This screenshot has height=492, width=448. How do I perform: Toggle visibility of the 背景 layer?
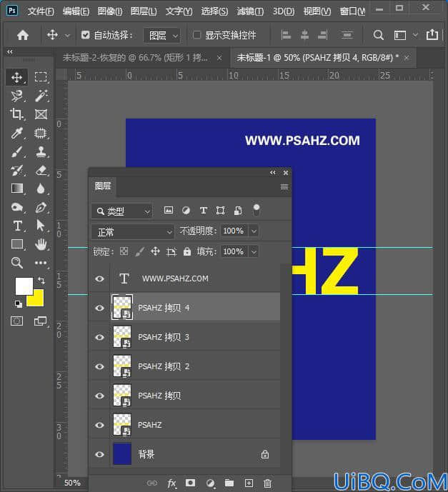click(x=99, y=454)
